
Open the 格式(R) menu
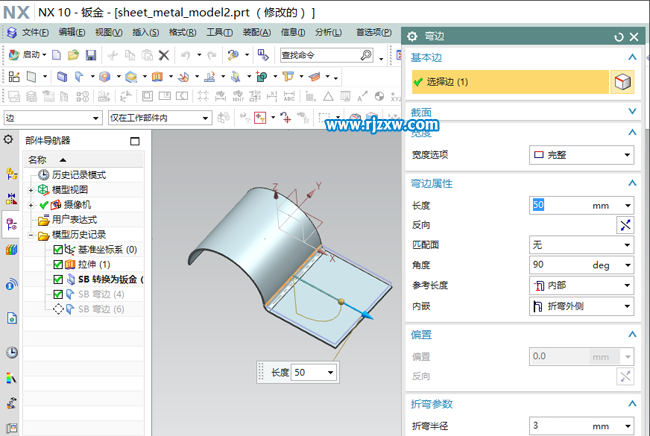coord(182,32)
